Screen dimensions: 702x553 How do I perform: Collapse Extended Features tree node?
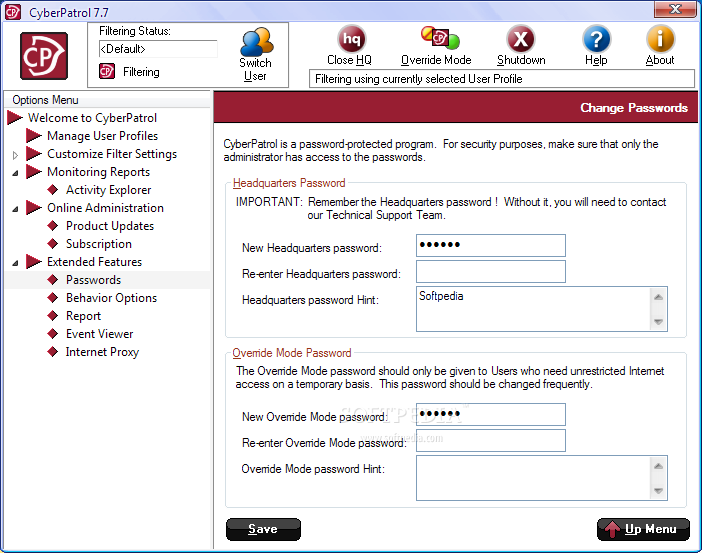(15, 263)
